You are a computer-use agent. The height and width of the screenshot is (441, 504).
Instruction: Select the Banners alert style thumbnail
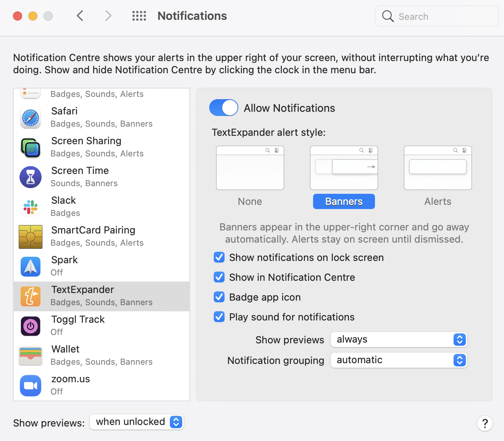coord(344,168)
